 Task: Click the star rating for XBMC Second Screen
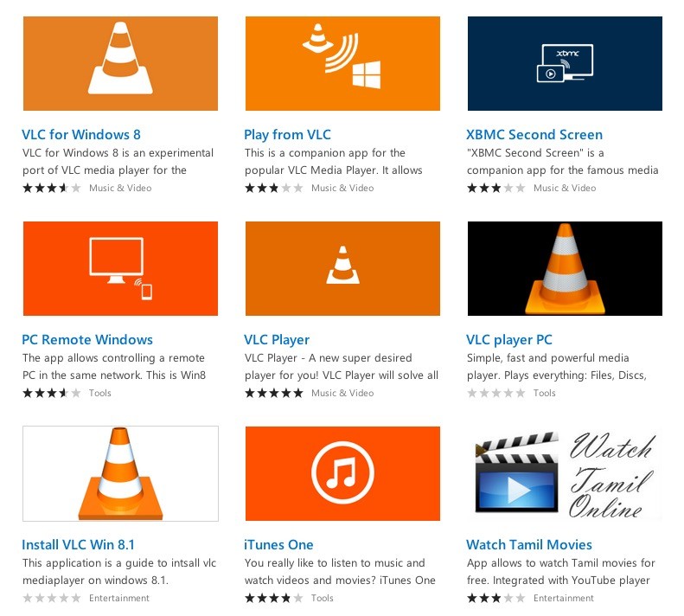click(496, 188)
